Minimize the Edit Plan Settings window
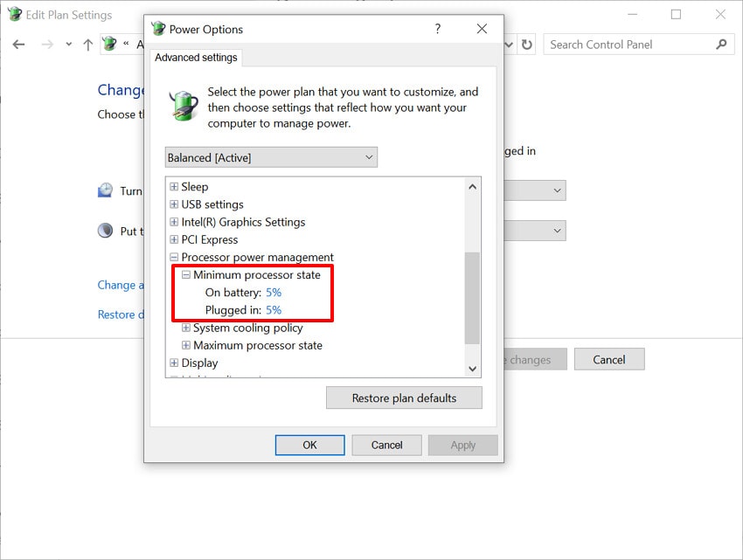 (x=632, y=15)
